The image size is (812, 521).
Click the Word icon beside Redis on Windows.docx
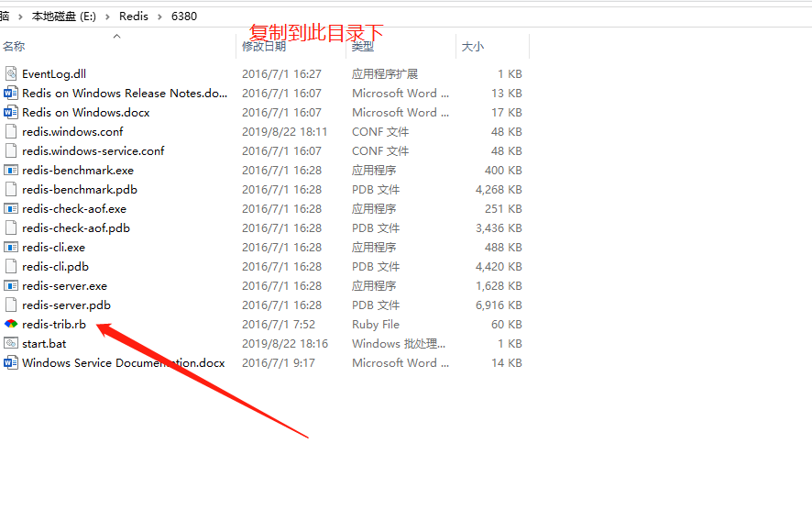click(11, 113)
